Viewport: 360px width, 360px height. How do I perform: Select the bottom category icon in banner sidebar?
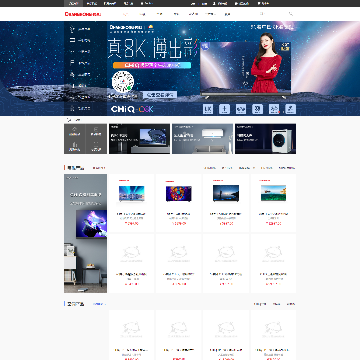73,108
